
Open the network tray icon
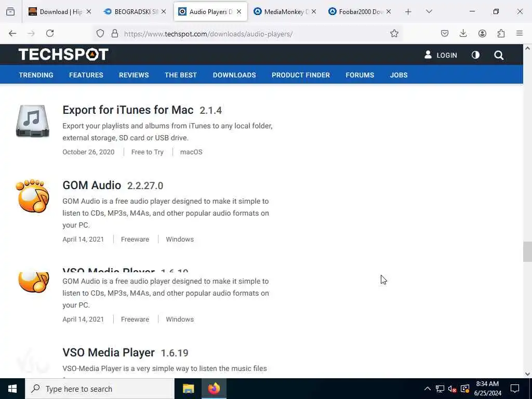[440, 389]
